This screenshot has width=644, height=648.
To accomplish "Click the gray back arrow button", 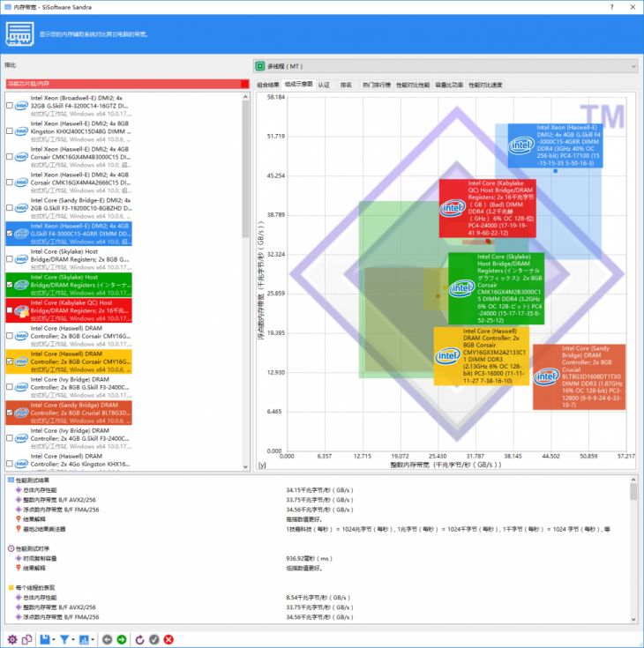I will click(107, 639).
